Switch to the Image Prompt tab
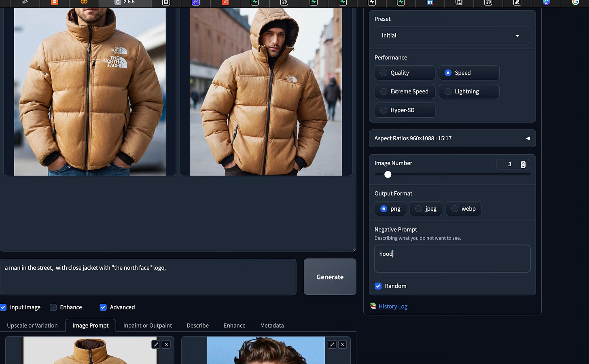 [x=91, y=326]
